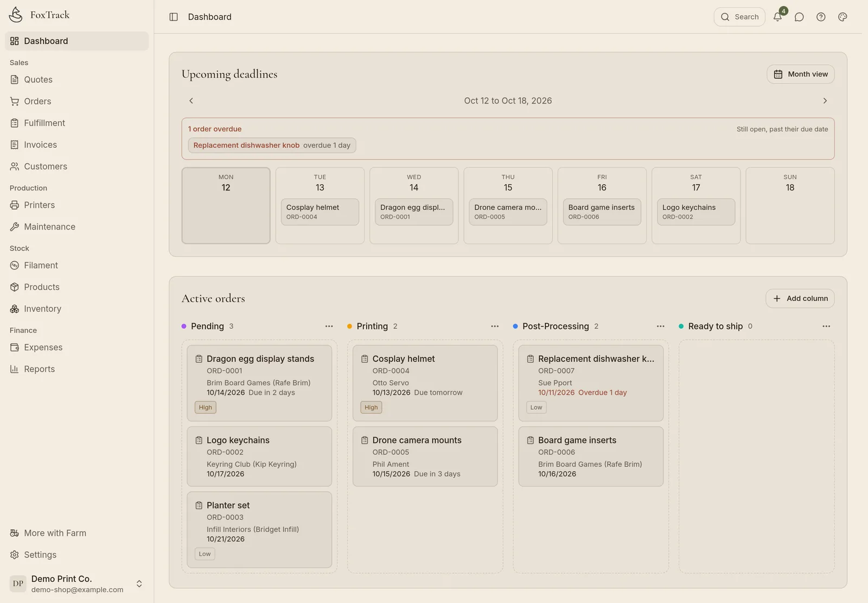Click the Board game inserts card icon
The height and width of the screenshot is (603, 868).
click(x=531, y=440)
